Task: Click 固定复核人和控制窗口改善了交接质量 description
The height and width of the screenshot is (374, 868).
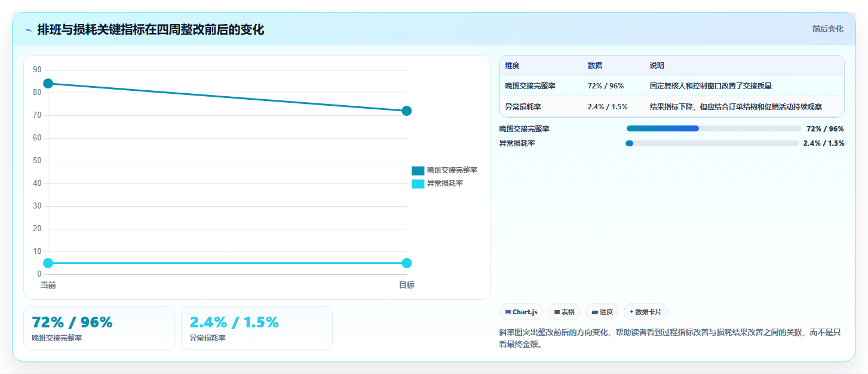Action: point(711,86)
